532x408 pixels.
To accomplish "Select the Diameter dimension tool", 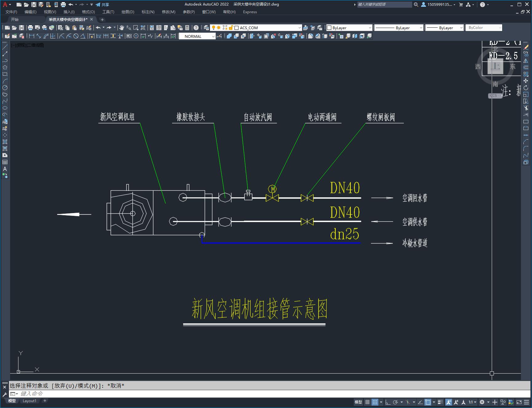I will tap(76, 36).
